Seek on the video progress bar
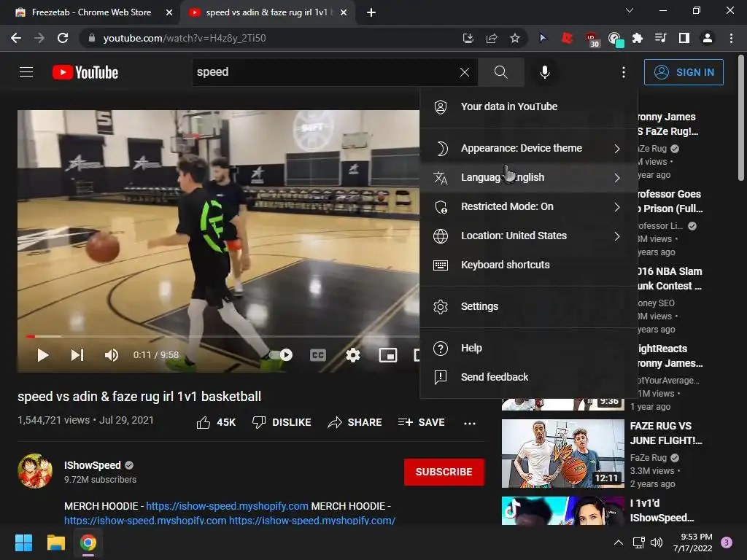 pos(222,336)
